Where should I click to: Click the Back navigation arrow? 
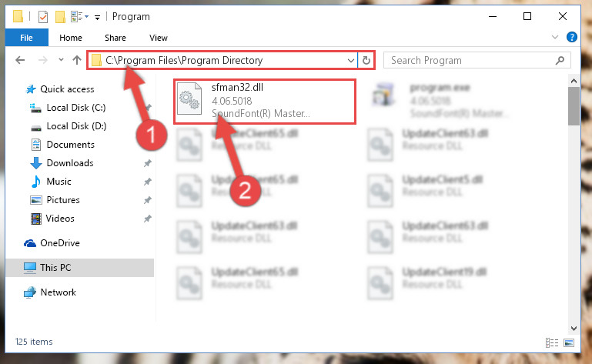(x=20, y=60)
